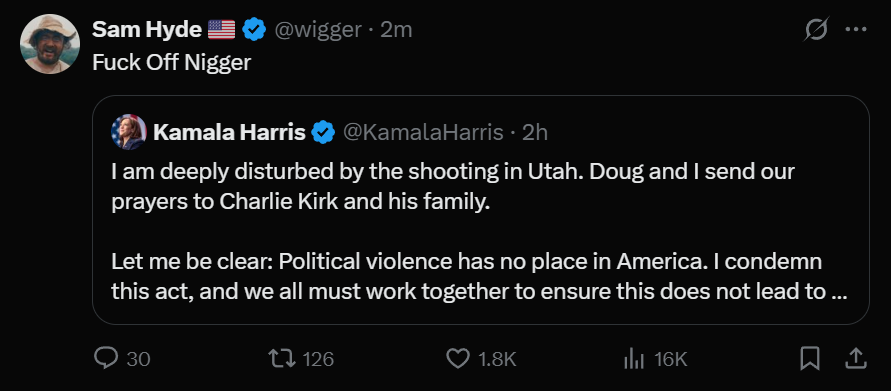891x391 pixels.
Task: Click the 1.8K like count
Action: pos(497,359)
